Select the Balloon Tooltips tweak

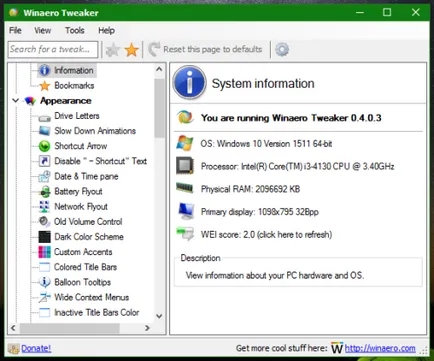(83, 282)
